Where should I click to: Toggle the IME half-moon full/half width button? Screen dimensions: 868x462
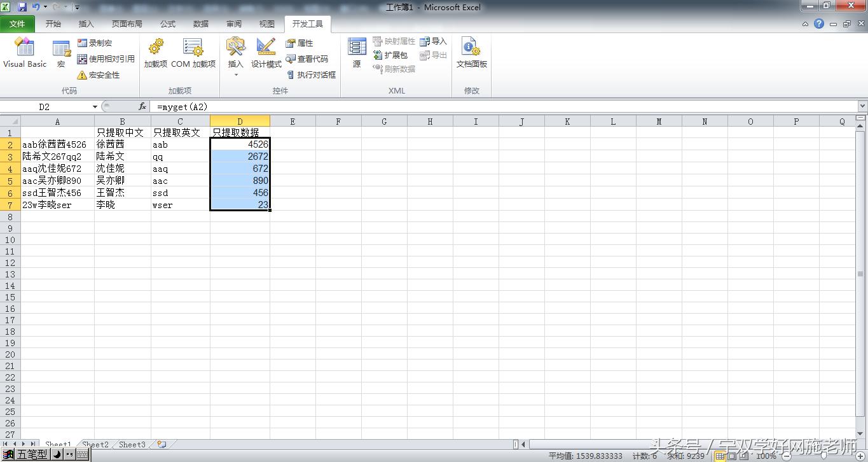click(56, 454)
